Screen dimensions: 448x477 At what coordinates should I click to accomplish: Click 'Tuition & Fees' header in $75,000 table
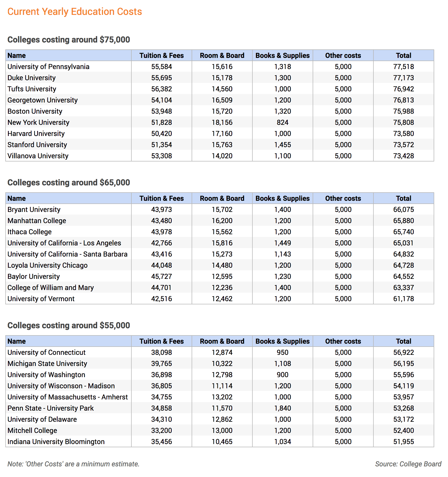click(162, 56)
